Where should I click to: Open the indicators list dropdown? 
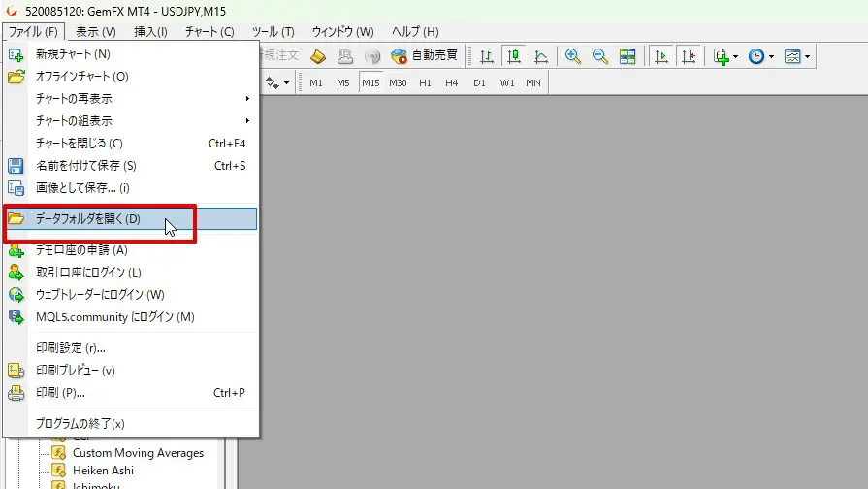point(724,56)
